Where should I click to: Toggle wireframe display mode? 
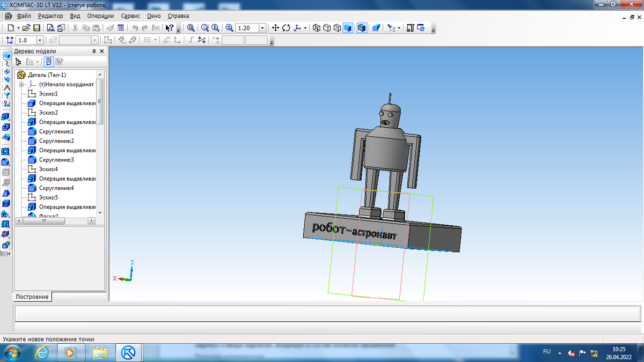317,28
